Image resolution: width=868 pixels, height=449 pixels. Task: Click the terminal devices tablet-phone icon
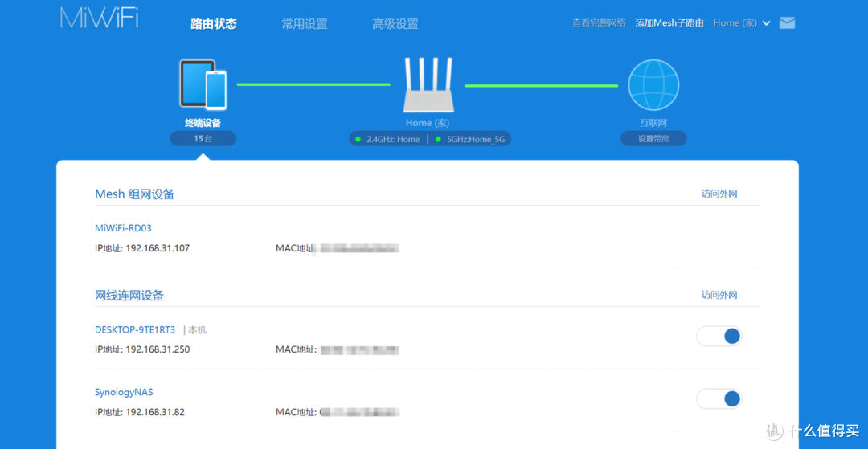(x=203, y=84)
